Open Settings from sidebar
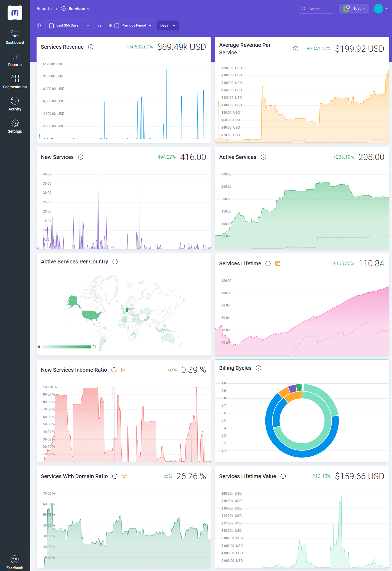Viewport: 392px width, 571px height. coord(15,126)
